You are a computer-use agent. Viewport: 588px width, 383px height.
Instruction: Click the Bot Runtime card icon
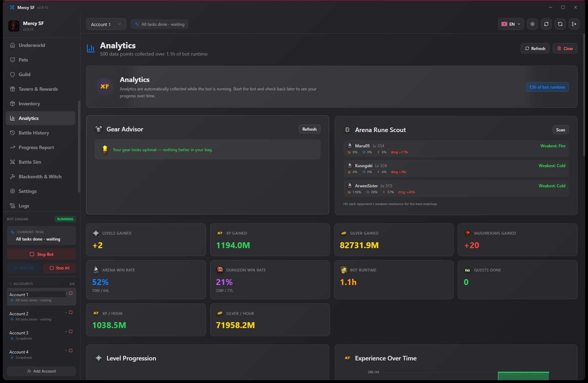344,270
